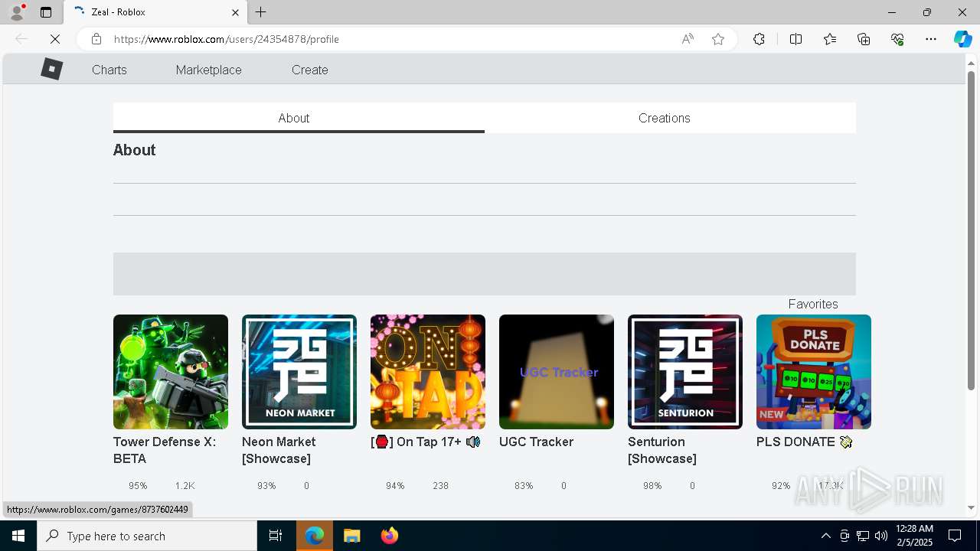Open Firefox taskbar icon

390,536
